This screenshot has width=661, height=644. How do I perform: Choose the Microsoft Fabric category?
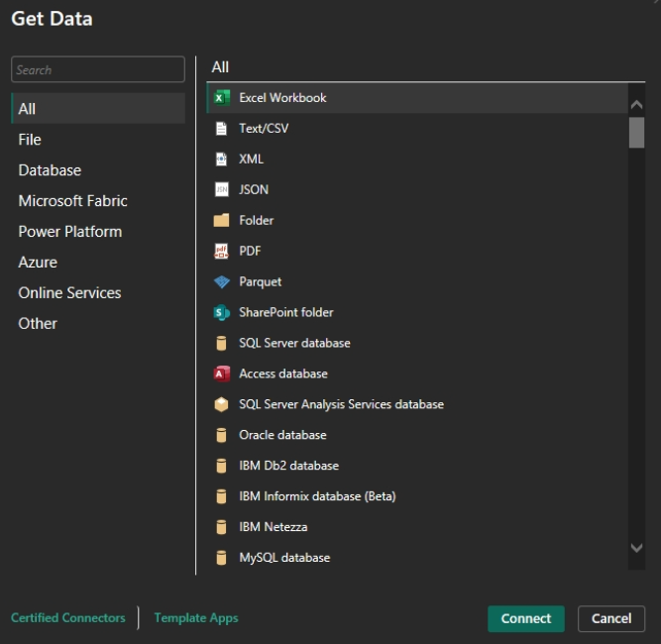[x=98, y=201]
